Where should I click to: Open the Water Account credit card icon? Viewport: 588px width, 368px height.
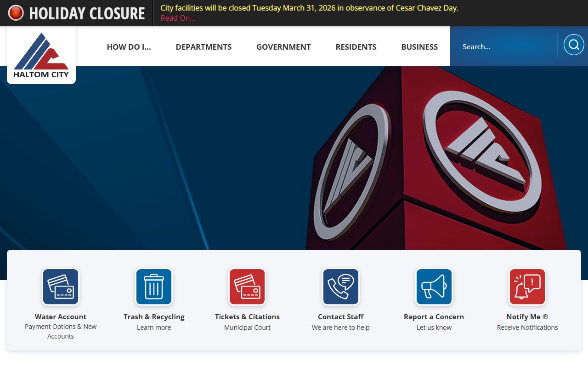[x=61, y=287]
